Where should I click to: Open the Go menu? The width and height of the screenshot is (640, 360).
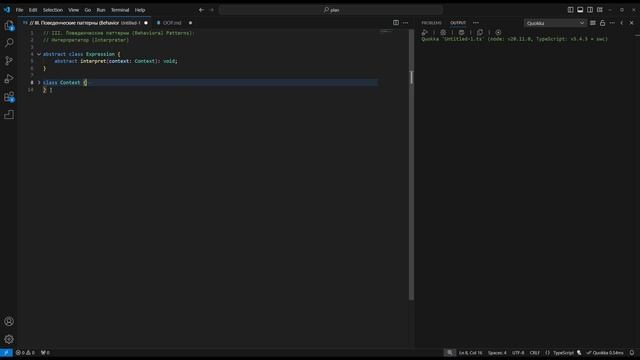tap(88, 10)
